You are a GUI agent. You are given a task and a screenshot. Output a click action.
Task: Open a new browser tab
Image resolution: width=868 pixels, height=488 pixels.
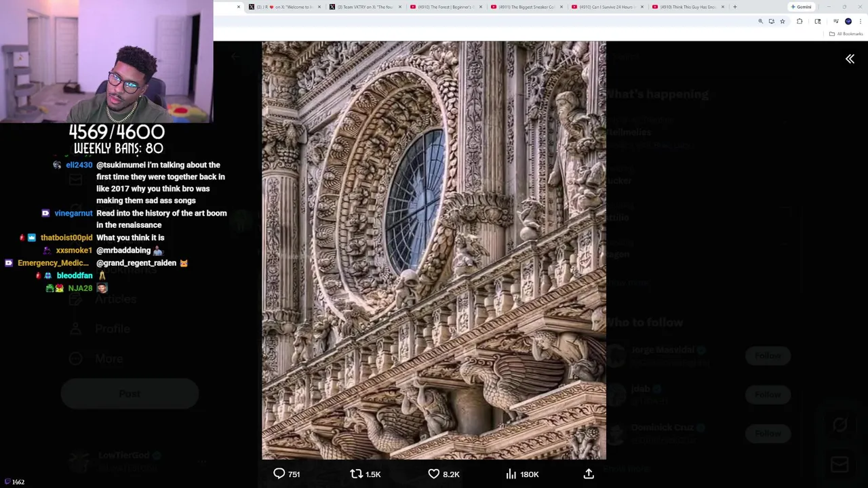[734, 7]
